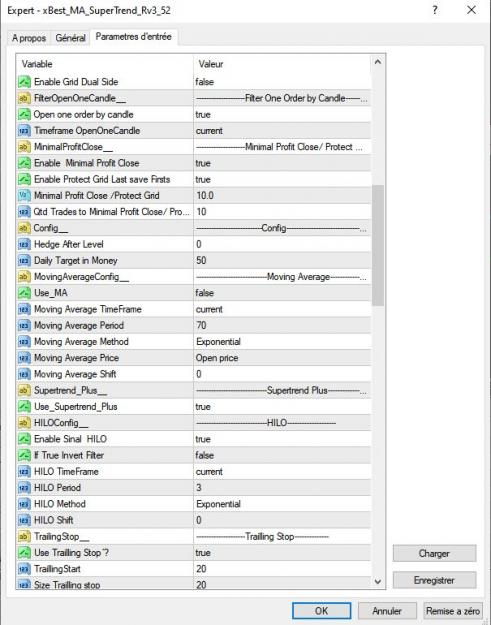
Task: Click the icon beside HILO Period
Action: tap(24, 488)
